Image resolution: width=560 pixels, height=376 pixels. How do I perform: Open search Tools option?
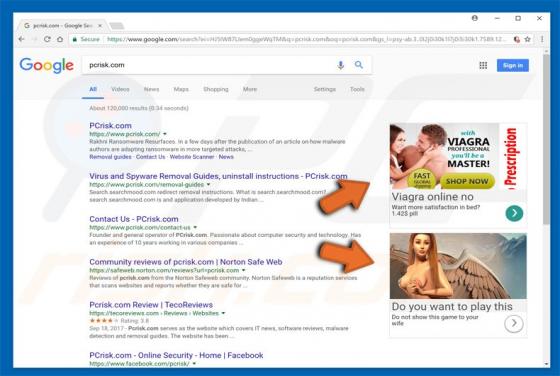point(357,89)
